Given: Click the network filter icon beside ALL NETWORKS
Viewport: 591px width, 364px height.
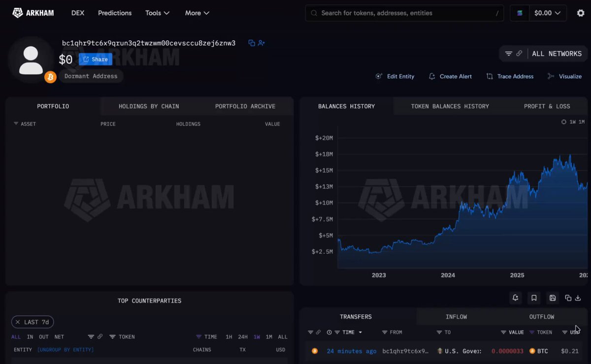Looking at the screenshot, I should pyautogui.click(x=509, y=54).
